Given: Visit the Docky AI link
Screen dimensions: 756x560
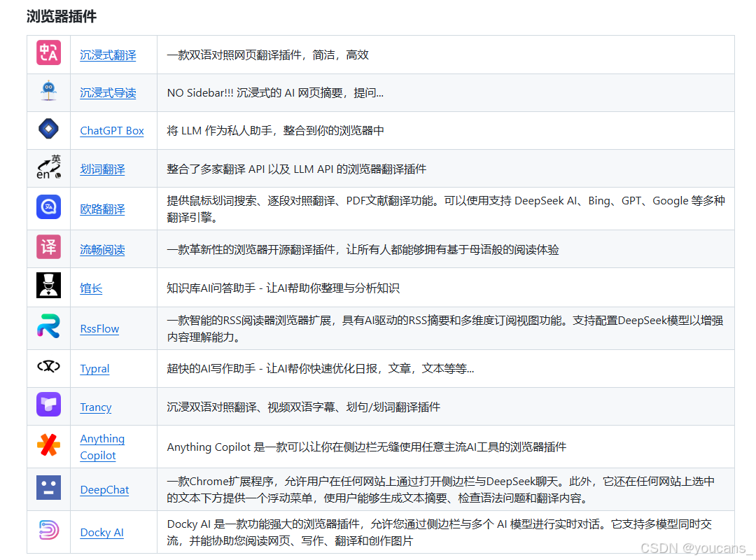Looking at the screenshot, I should point(101,533).
